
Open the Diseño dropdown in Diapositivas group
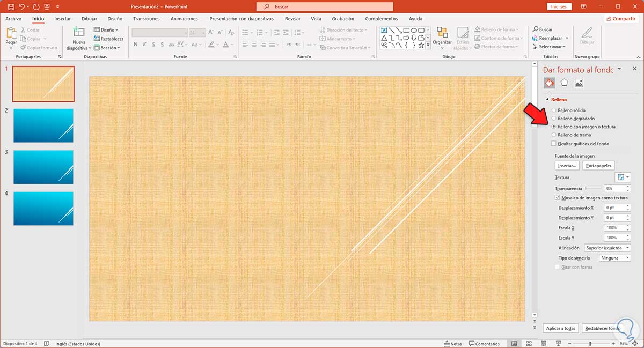[x=106, y=30]
